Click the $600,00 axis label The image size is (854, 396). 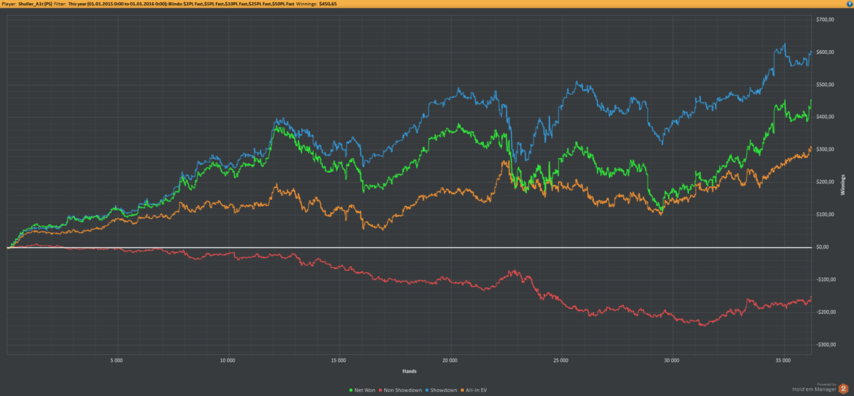[x=825, y=52]
